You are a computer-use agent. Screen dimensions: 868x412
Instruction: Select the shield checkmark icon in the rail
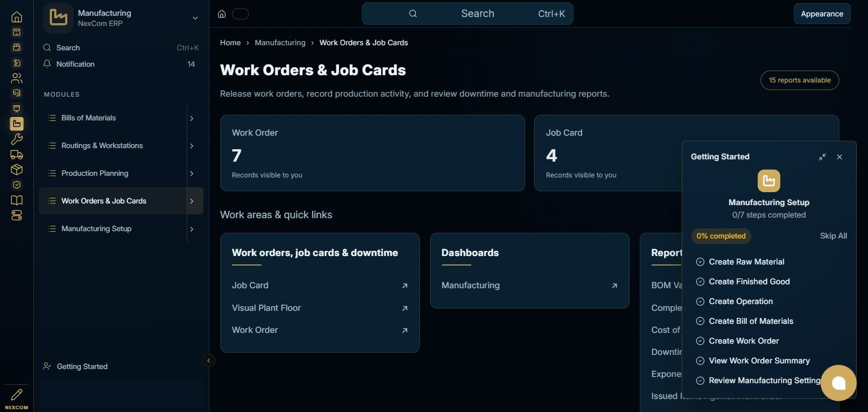(16, 185)
